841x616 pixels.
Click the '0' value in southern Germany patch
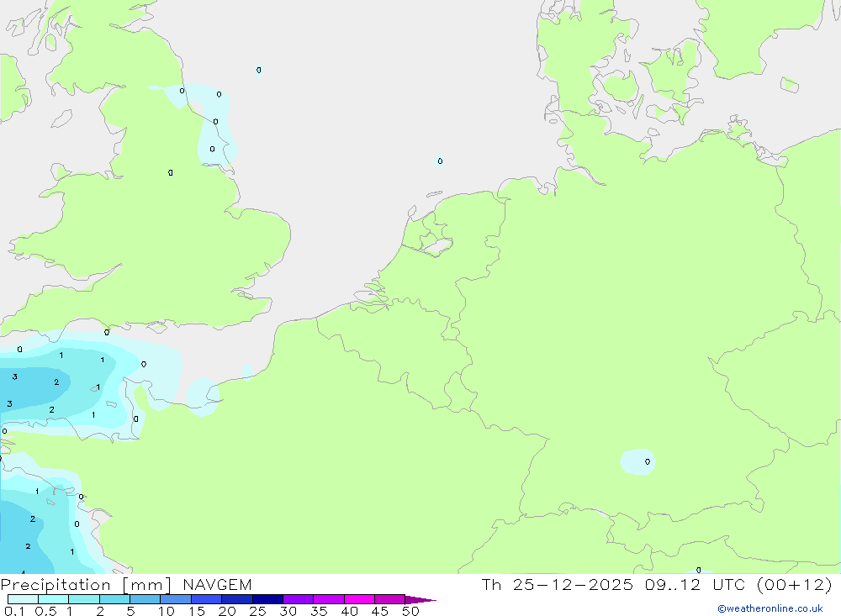pos(648,461)
